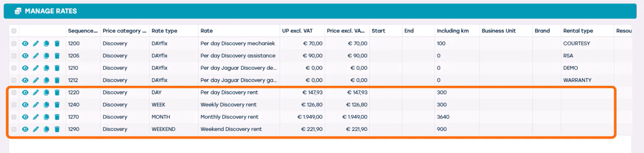The width and height of the screenshot is (644, 153).
Task: Sort by Rental type column header
Action: (x=578, y=31)
